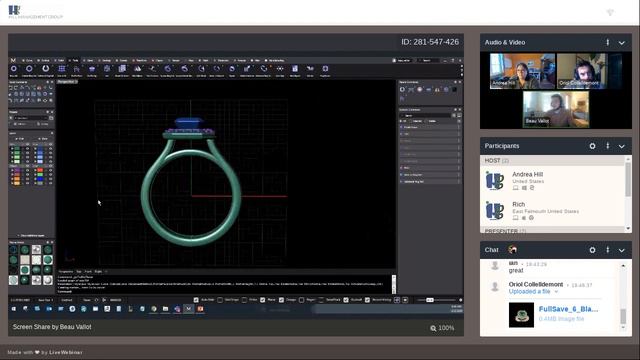Collapse the Chat panel

(621, 250)
